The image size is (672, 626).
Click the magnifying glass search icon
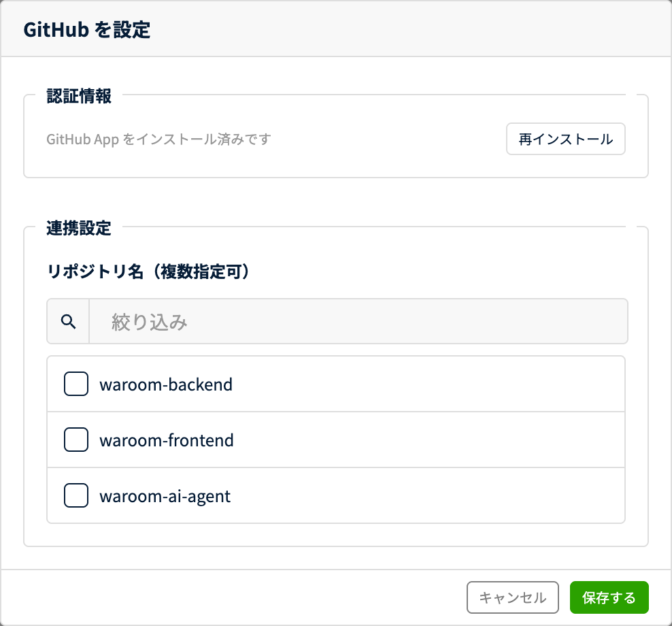pyautogui.click(x=69, y=322)
